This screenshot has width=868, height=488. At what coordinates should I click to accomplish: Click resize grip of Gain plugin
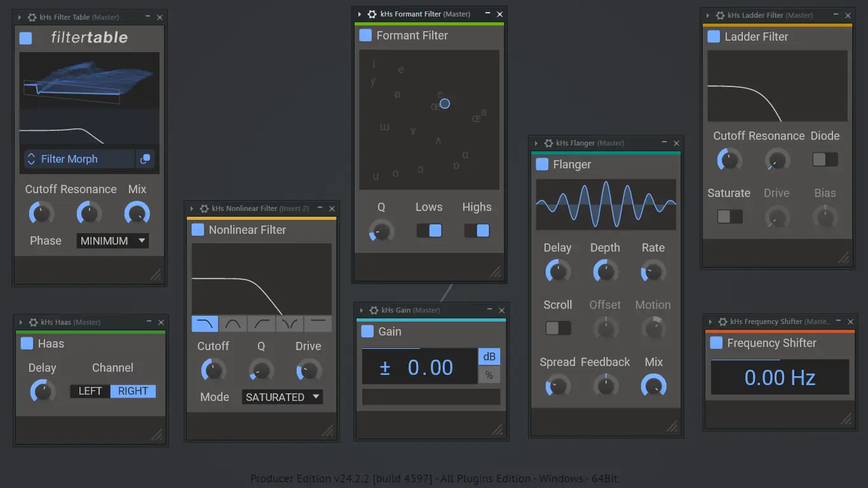click(497, 429)
